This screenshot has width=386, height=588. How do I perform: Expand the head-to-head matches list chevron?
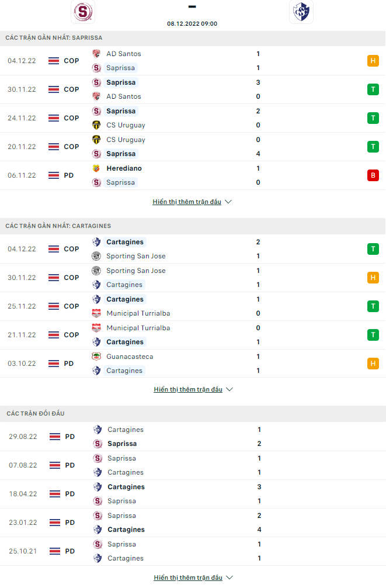tap(229, 577)
